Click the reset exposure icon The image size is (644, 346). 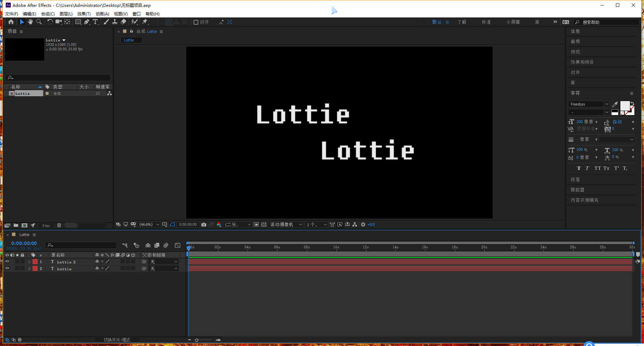coord(363,225)
